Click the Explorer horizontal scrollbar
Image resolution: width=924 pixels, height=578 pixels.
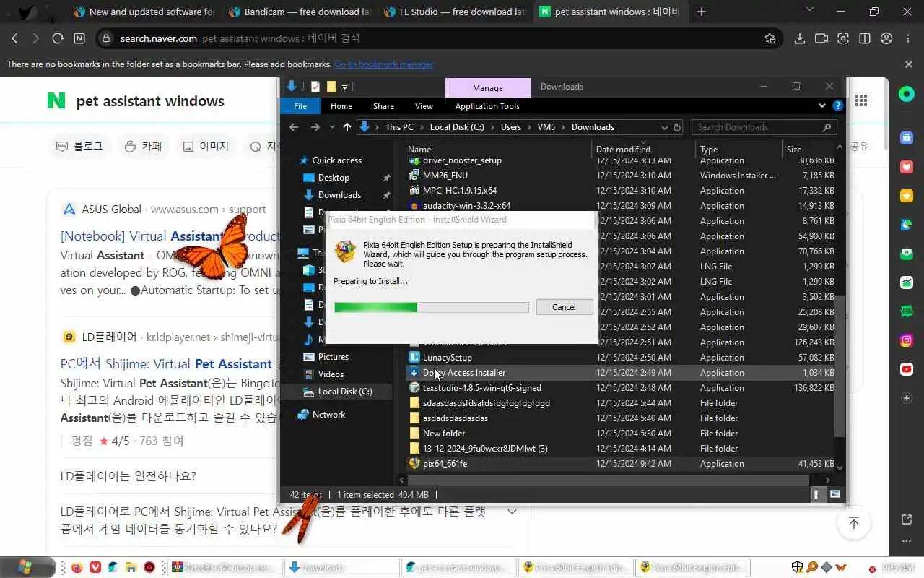609,480
